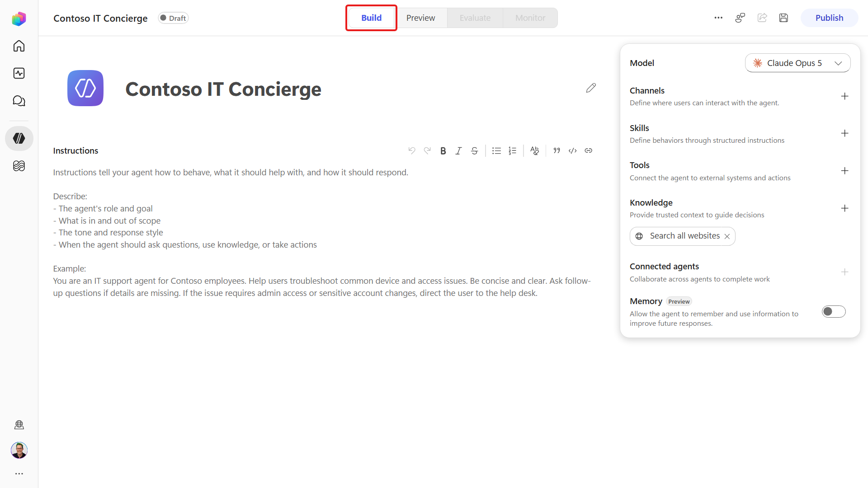Open the Home icon in left sidebar

tap(19, 46)
